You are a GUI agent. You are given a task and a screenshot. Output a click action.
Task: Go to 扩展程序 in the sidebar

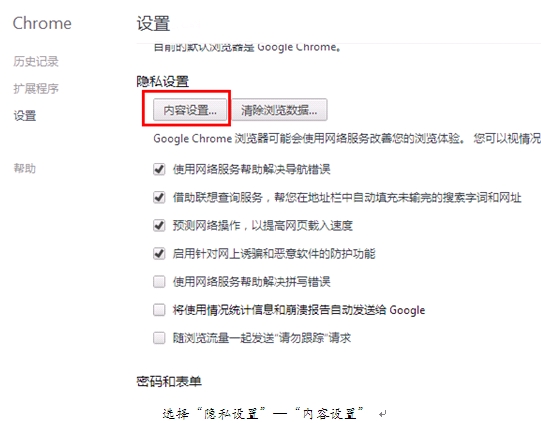coord(36,89)
